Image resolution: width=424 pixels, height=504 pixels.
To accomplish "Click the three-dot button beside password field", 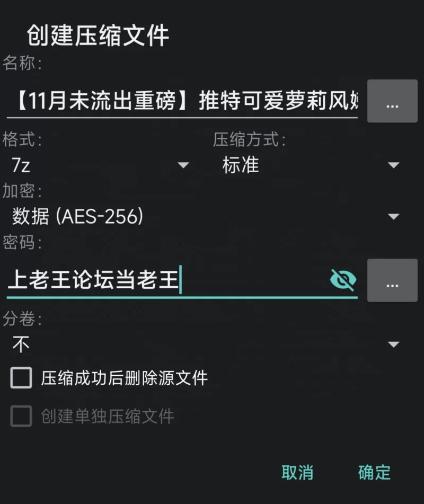I will pos(392,280).
